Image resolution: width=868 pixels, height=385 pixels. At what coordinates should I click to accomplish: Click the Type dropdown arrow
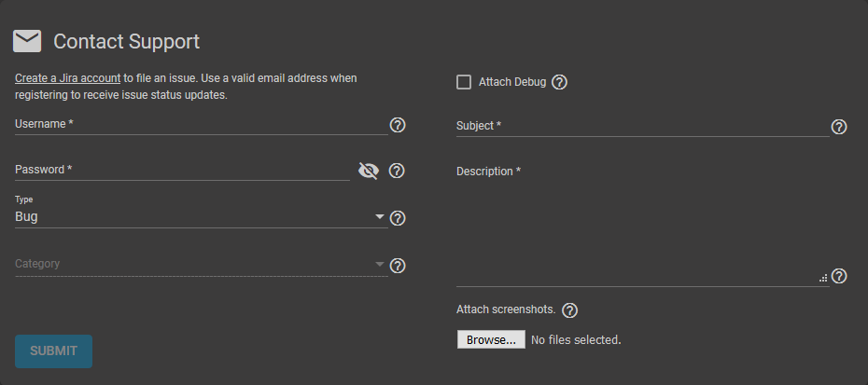380,216
